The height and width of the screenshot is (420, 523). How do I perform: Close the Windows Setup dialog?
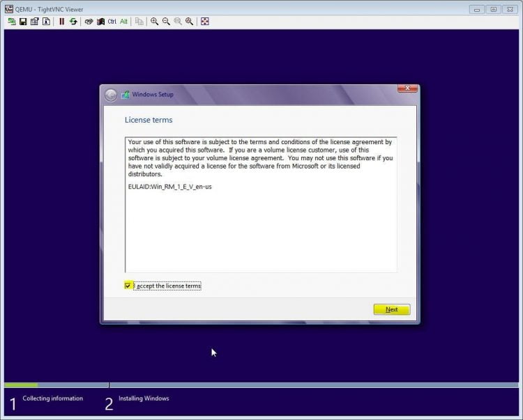point(407,88)
